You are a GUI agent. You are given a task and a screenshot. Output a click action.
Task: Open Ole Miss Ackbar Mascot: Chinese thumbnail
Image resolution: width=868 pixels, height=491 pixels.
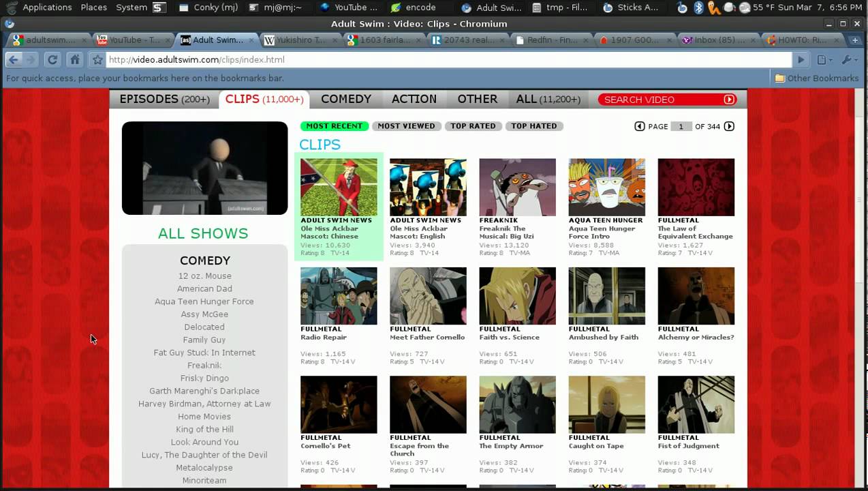click(339, 188)
